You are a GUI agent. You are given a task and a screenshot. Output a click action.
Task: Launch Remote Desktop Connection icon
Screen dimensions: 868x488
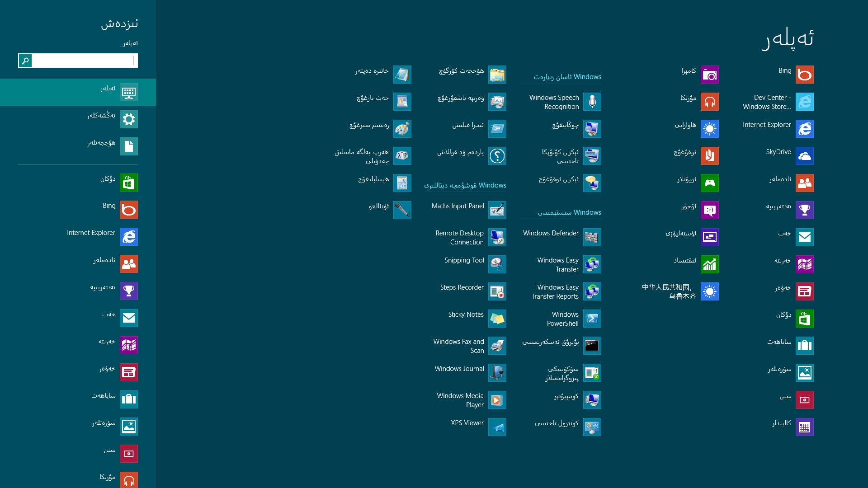(x=497, y=237)
